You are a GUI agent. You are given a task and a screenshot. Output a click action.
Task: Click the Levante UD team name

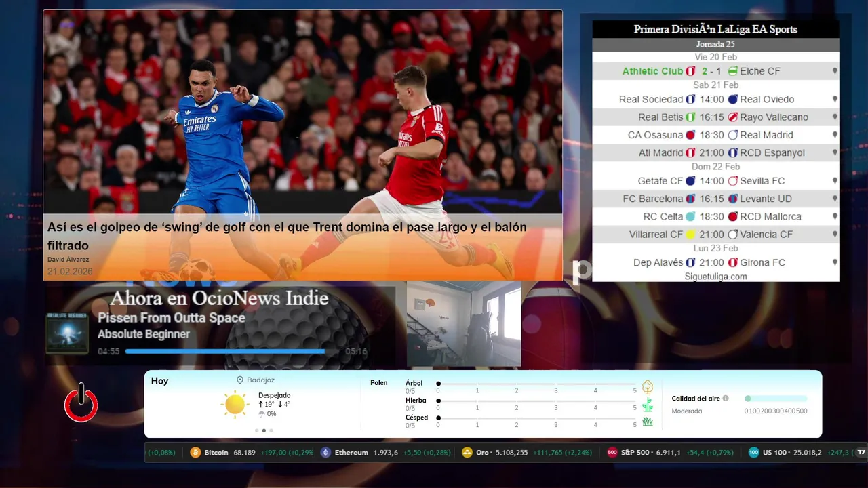[x=766, y=199]
